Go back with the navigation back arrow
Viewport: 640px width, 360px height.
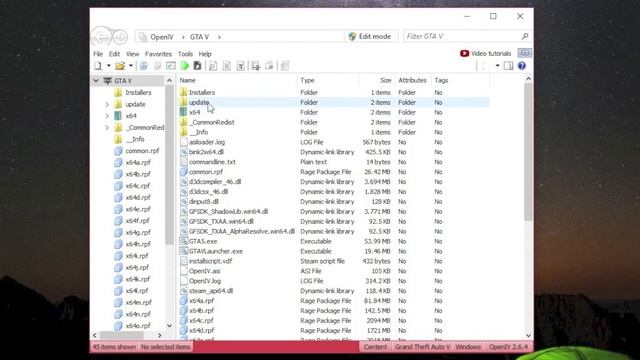click(x=102, y=37)
